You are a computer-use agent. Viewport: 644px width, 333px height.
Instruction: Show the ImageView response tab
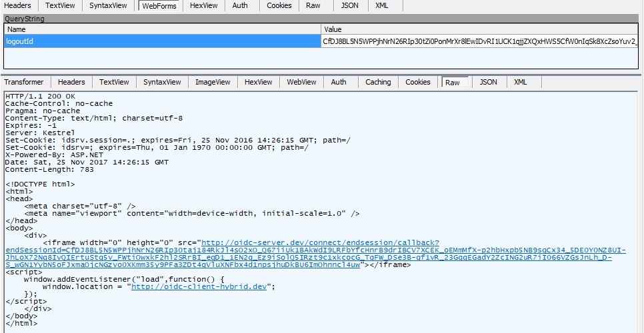213,82
